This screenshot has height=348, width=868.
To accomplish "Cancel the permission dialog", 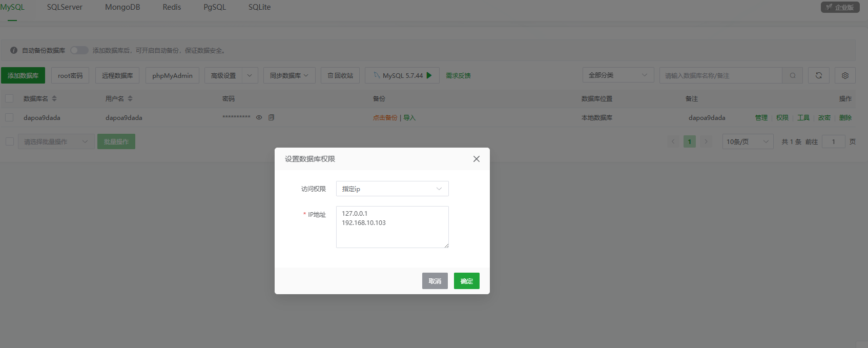I will pos(435,281).
